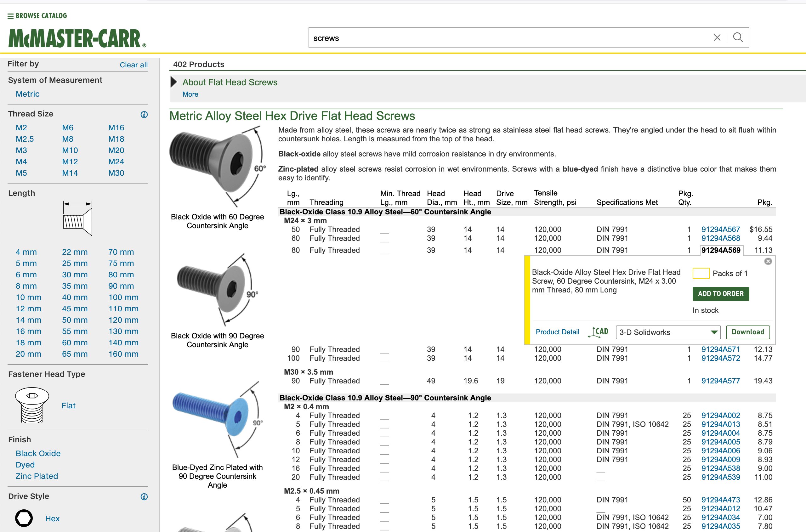Click the Metric Alloy Steel Hex Drive heading
The height and width of the screenshot is (532, 806).
[292, 116]
